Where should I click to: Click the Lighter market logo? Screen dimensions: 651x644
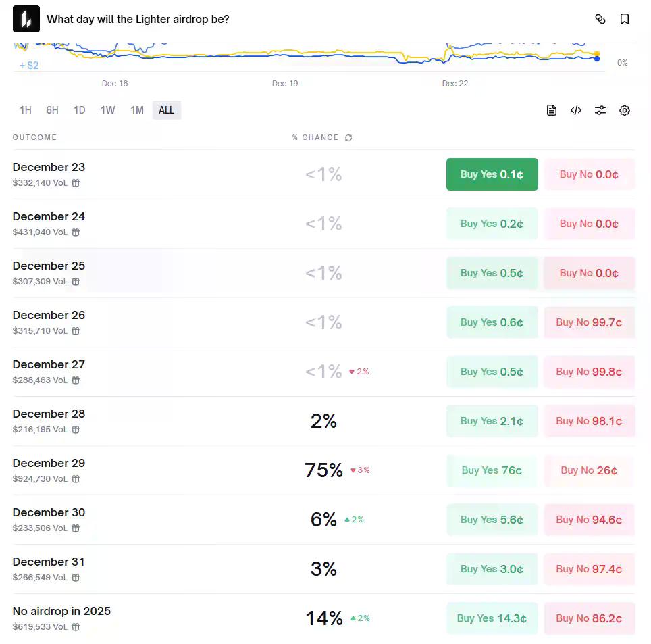[26, 19]
